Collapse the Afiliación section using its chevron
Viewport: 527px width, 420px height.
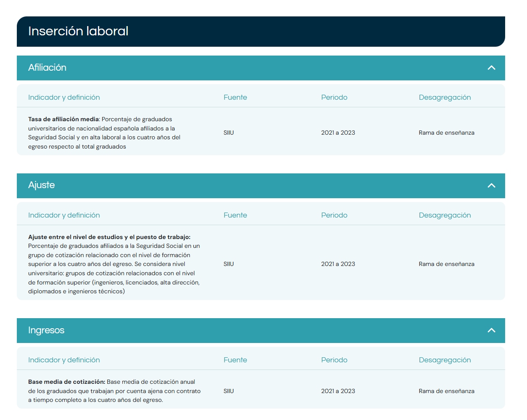pyautogui.click(x=491, y=68)
